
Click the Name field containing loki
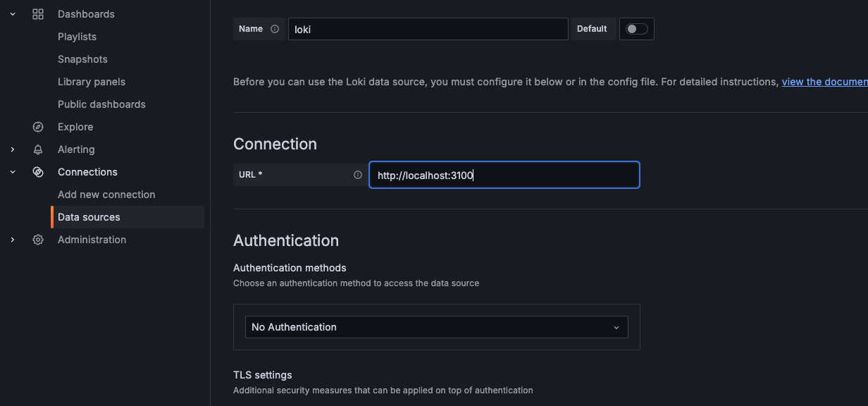point(428,29)
